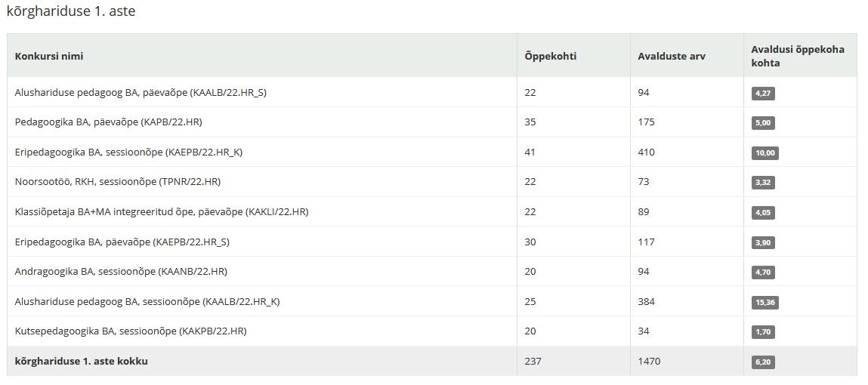Click the 6,20 total ratio badge
The image size is (868, 385).
763,363
